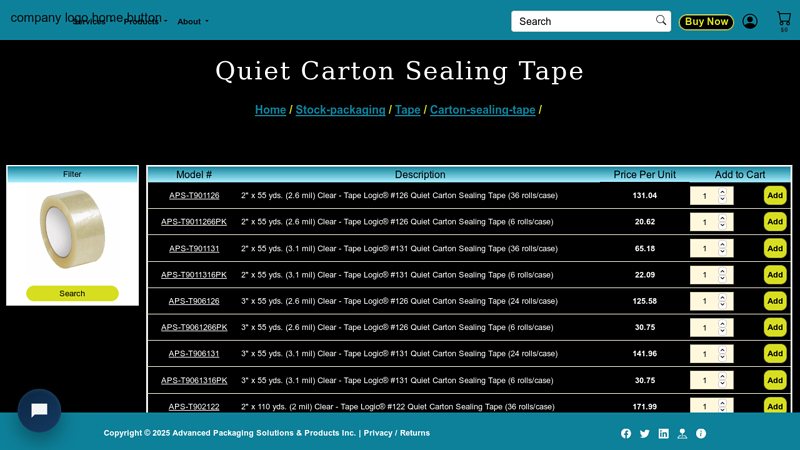Screen dimensions: 800x450
Task: Add APS-T9061316PK to cart
Action: click(775, 381)
